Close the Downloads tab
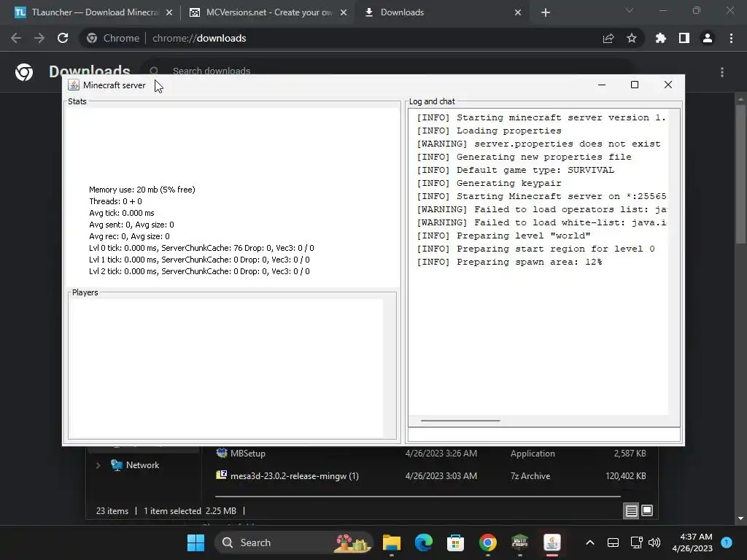 pyautogui.click(x=518, y=13)
